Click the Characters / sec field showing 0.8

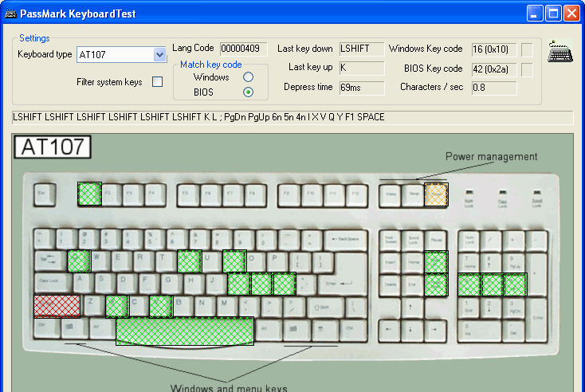(x=494, y=88)
